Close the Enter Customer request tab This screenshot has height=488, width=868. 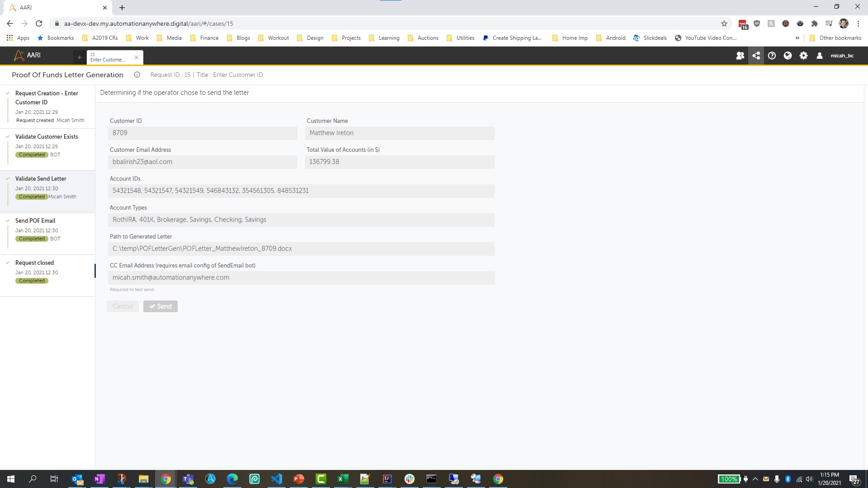click(x=137, y=57)
